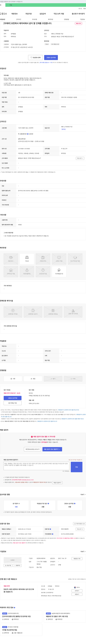
Task: Click the 서류 selection step icon
Action: [x=13, y=379]
